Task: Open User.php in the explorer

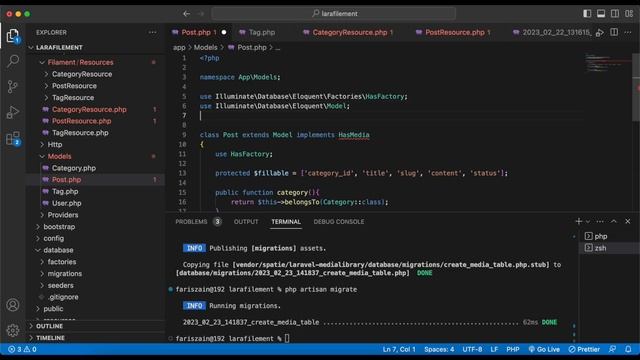Action: pyautogui.click(x=66, y=203)
